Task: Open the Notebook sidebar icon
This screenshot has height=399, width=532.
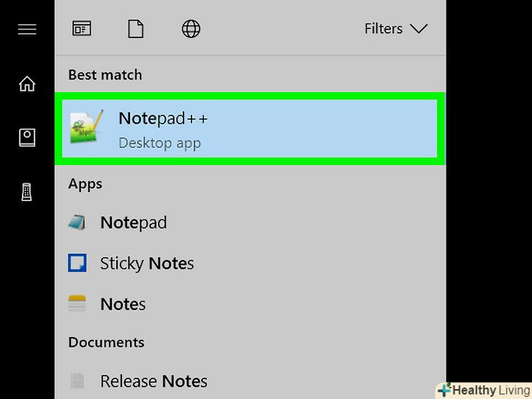Action: 27,137
